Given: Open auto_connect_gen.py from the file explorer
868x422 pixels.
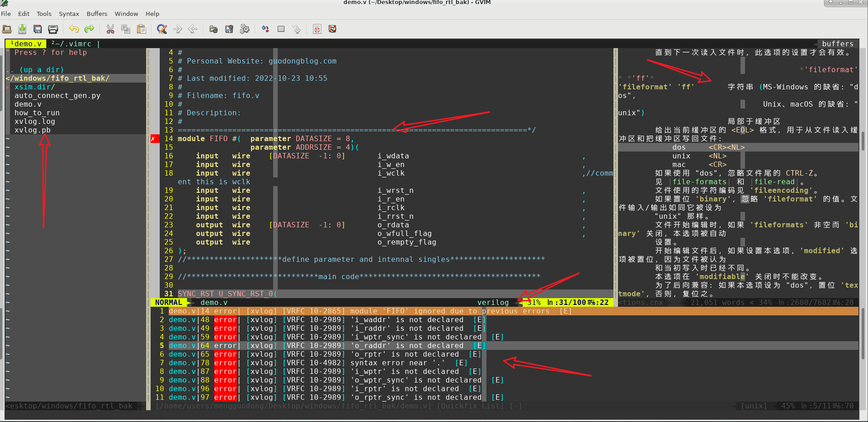Looking at the screenshot, I should tap(57, 95).
